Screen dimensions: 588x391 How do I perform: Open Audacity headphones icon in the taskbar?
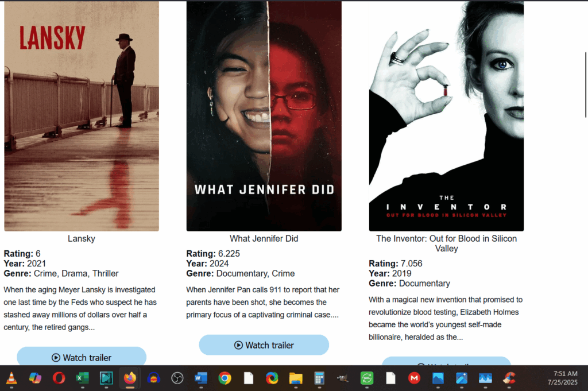click(154, 378)
